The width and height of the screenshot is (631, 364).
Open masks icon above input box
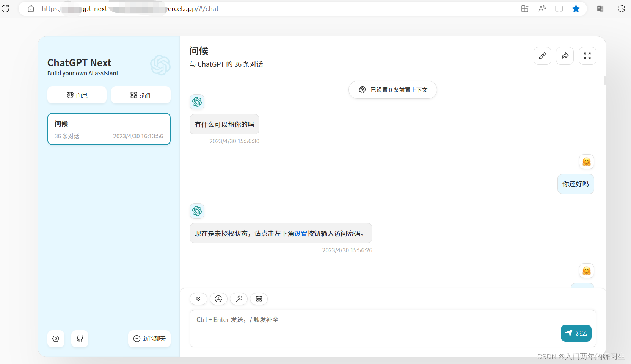[x=259, y=299]
